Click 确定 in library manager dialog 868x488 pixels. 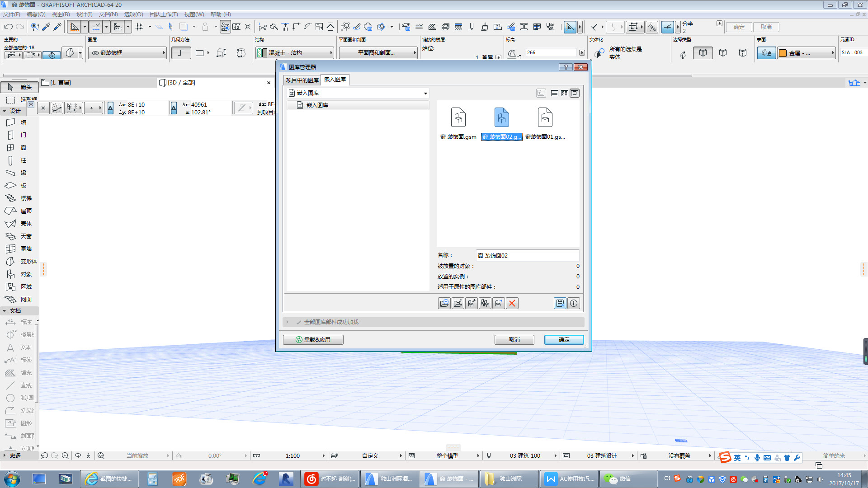coord(564,340)
